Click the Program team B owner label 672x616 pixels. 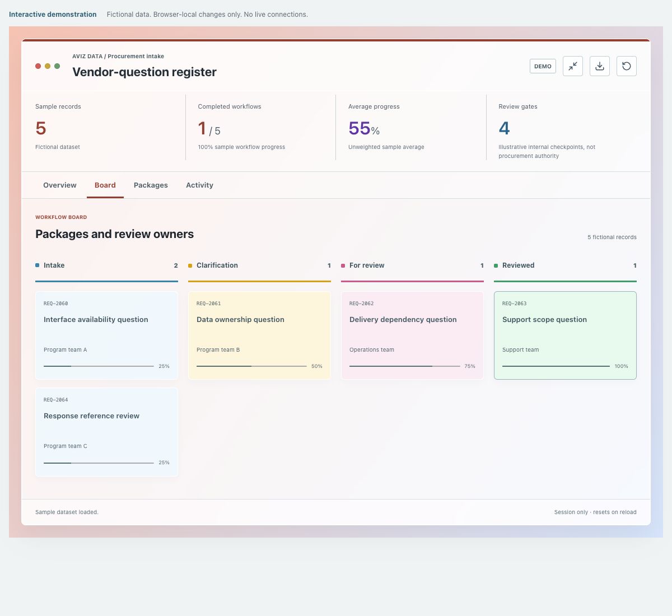pyautogui.click(x=218, y=350)
